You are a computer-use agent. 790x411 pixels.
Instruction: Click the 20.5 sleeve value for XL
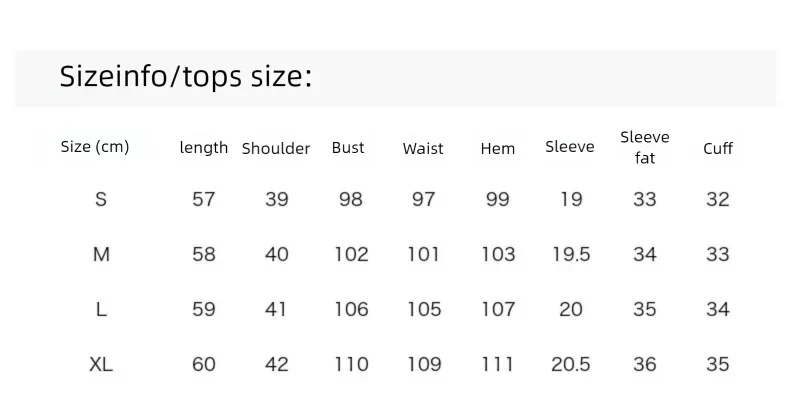click(x=570, y=364)
